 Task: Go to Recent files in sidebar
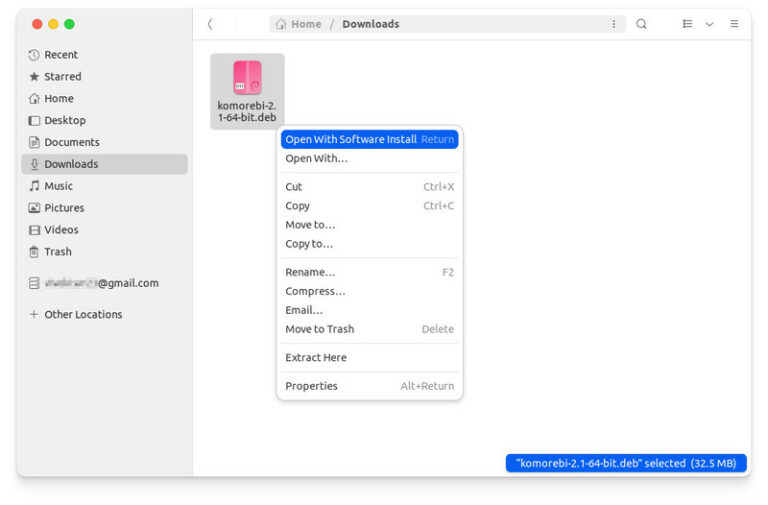60,55
